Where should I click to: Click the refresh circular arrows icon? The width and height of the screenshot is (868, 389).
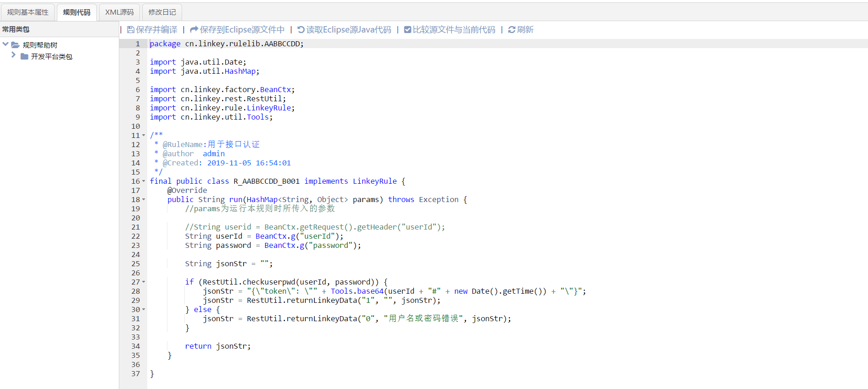pyautogui.click(x=512, y=30)
